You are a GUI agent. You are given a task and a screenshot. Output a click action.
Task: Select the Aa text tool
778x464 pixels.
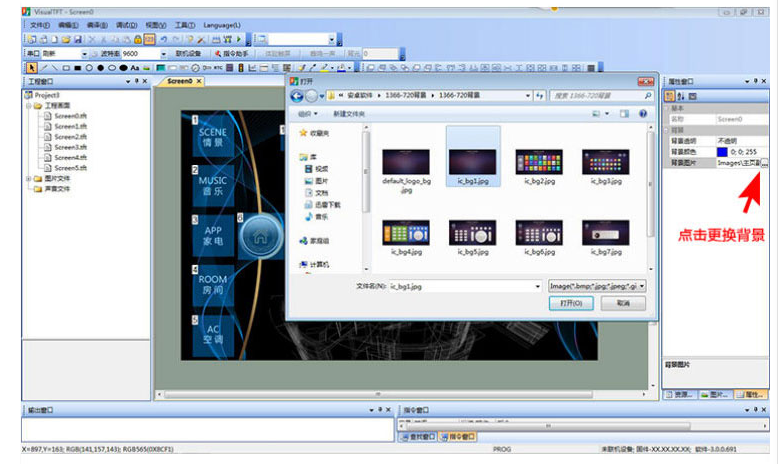coord(134,68)
